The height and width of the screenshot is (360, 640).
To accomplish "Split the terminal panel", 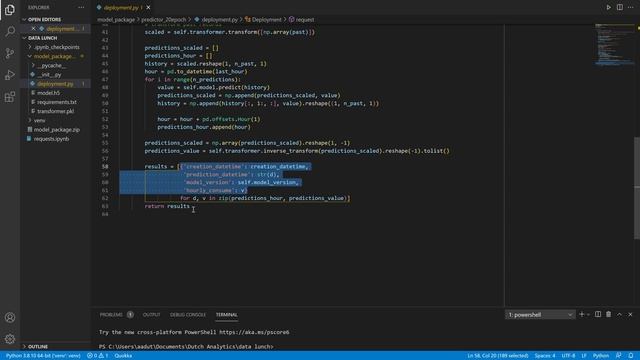I will coord(598,314).
